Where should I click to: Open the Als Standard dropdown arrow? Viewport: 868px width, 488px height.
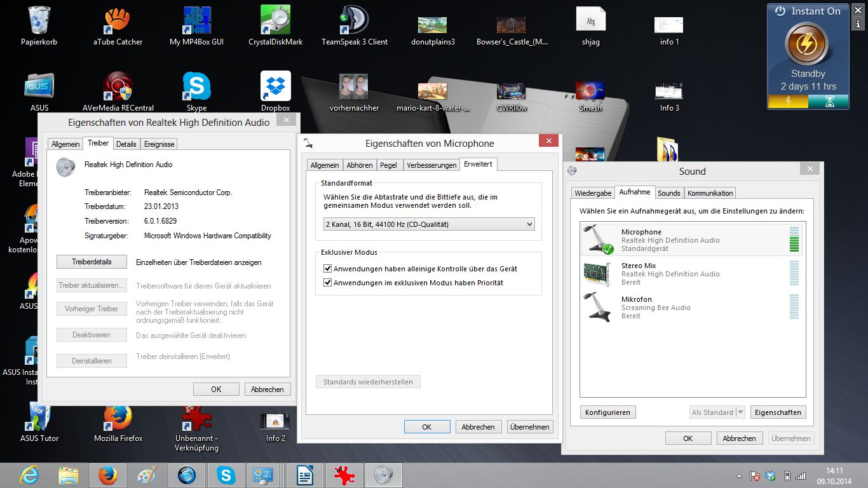[740, 412]
